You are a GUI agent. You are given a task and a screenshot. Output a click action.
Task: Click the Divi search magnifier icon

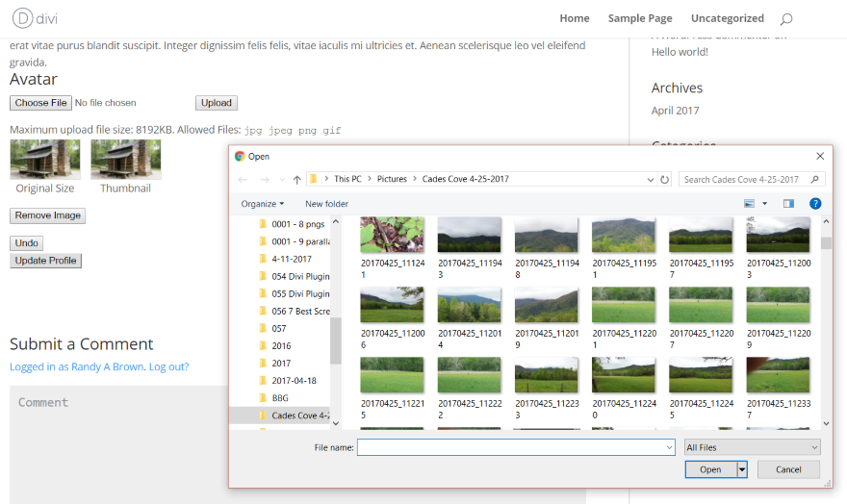786,19
